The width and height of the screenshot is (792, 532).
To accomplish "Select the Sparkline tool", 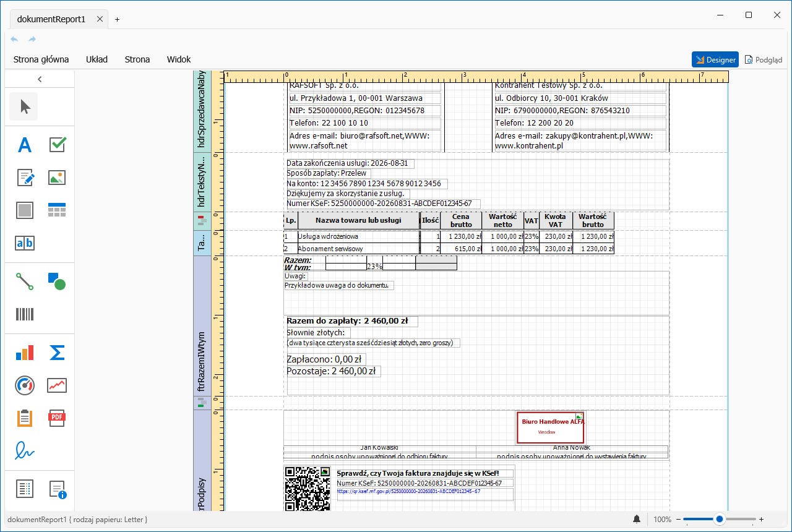I will (57, 385).
